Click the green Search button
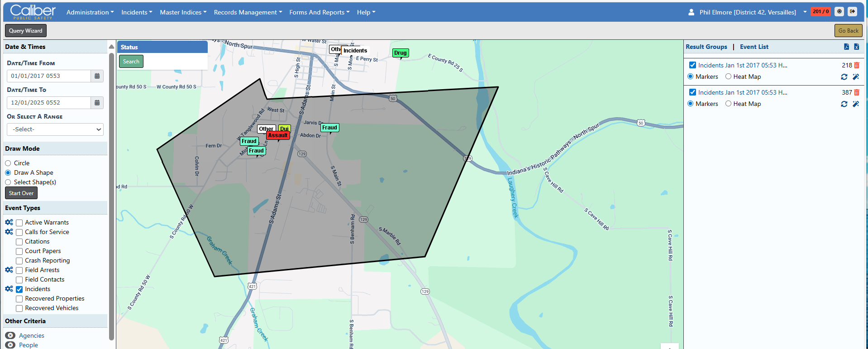The image size is (868, 349). click(x=131, y=62)
